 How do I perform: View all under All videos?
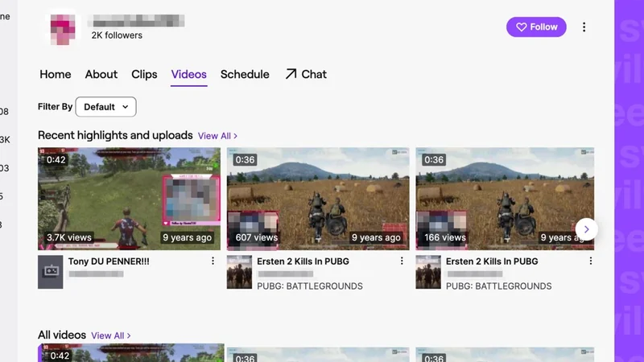[x=110, y=335]
